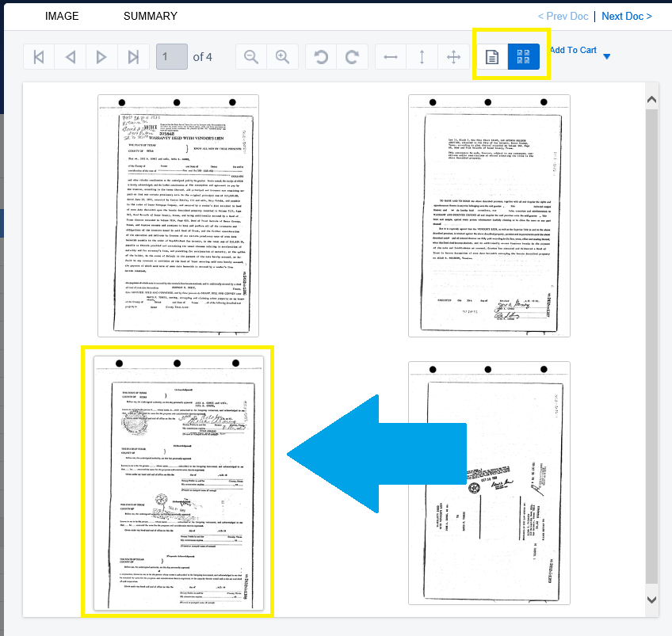Go to the first page

(39, 56)
